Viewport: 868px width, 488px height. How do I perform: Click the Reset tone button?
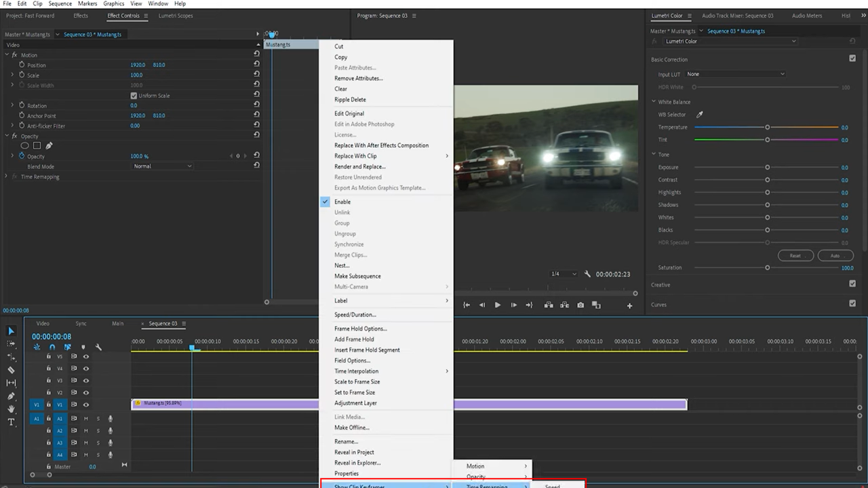[795, 255]
